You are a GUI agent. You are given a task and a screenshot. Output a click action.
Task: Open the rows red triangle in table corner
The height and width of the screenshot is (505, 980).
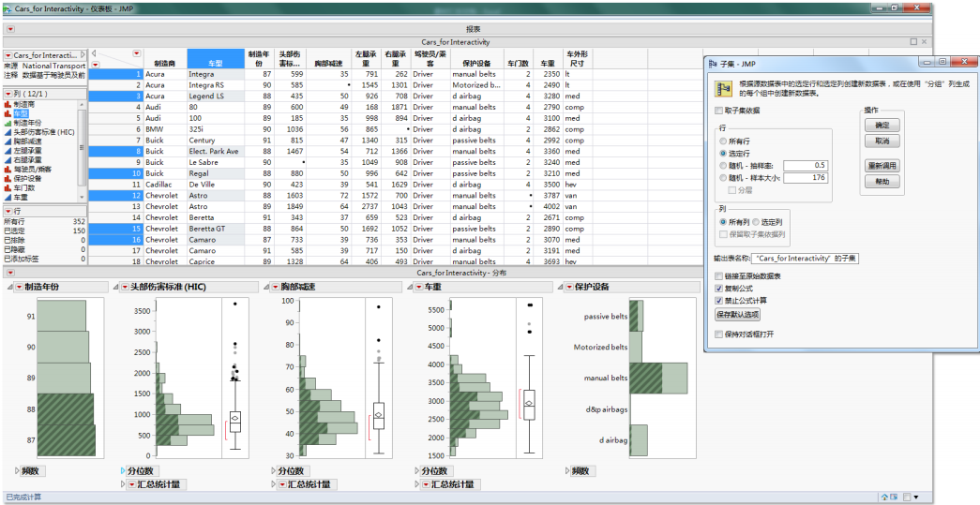(x=96, y=65)
